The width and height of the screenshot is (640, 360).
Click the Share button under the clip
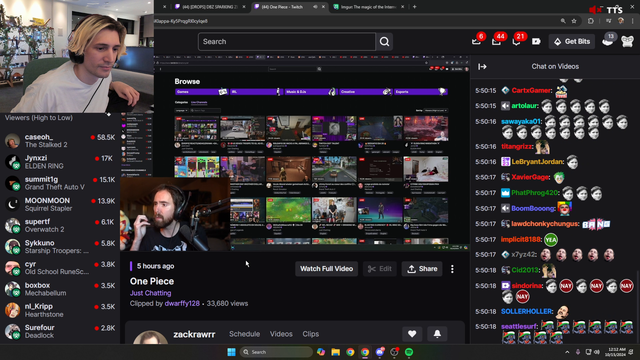[x=422, y=269]
